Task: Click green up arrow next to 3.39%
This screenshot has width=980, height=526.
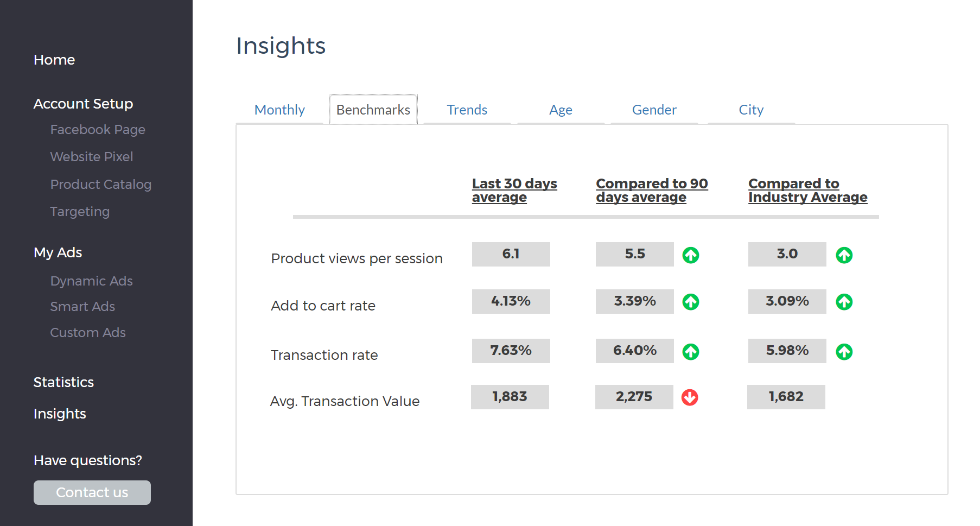Action: (690, 302)
